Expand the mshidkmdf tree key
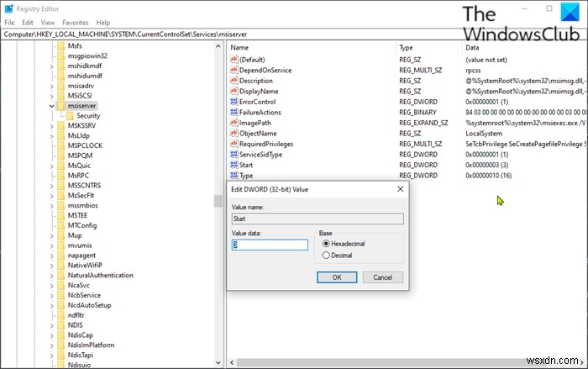 click(52, 66)
